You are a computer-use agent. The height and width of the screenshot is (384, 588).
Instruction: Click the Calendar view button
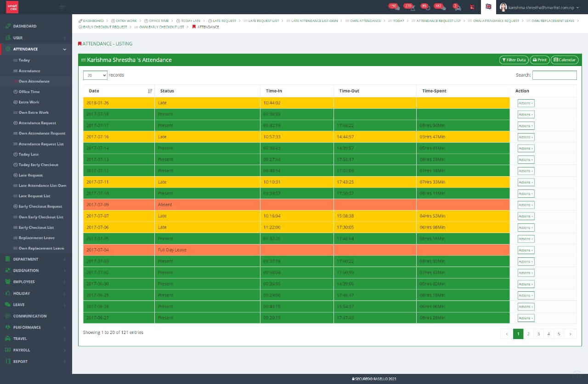(x=564, y=60)
